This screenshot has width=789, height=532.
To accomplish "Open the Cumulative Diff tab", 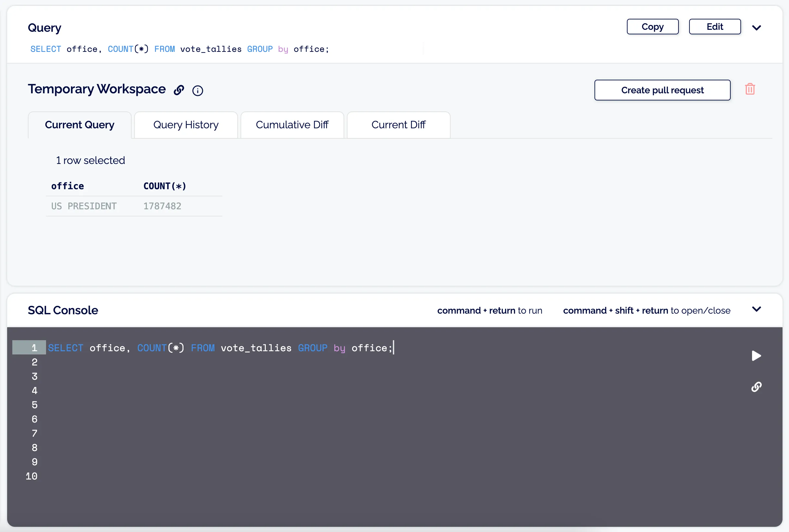I will (x=292, y=124).
